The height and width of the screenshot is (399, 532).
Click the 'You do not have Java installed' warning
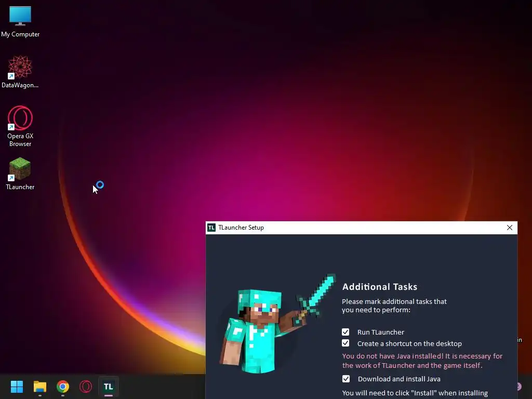(422, 361)
